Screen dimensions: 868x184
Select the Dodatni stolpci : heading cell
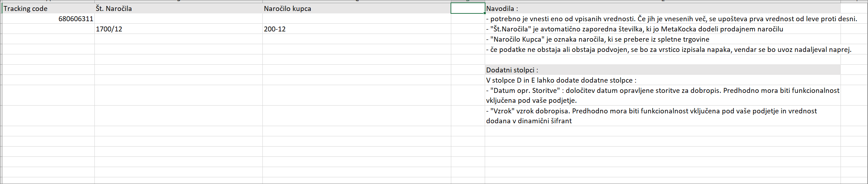tap(663, 70)
